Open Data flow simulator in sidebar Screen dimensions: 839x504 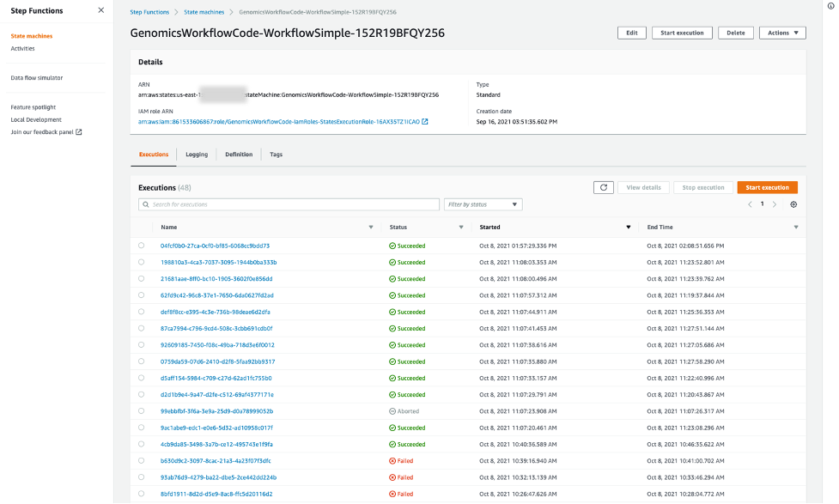(36, 77)
